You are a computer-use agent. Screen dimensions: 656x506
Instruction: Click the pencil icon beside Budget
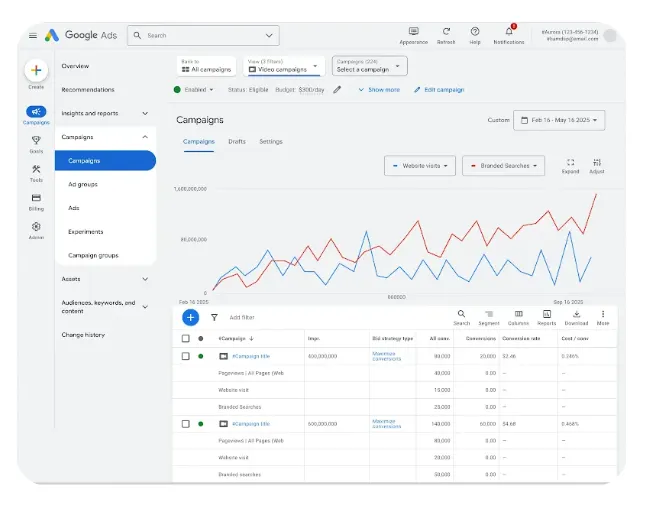pos(337,90)
